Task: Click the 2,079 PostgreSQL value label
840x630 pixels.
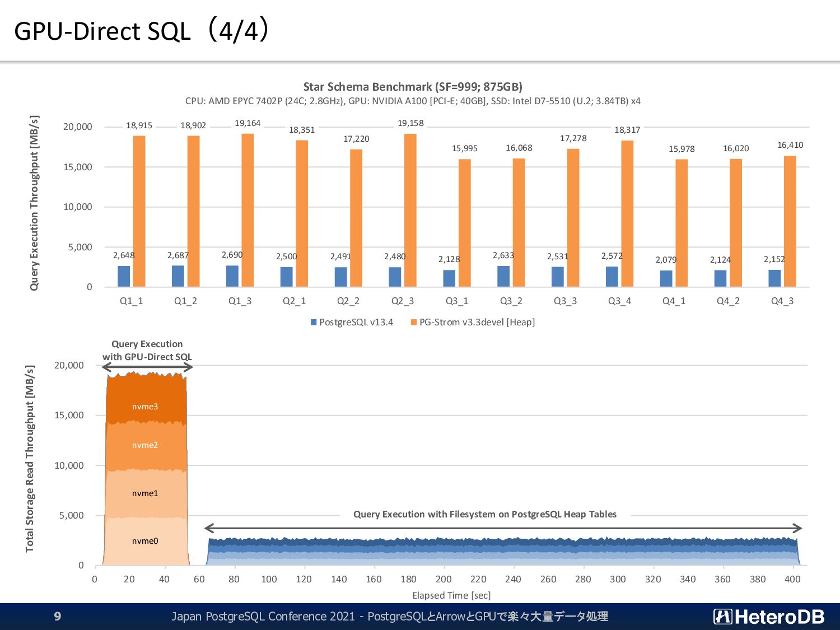Action: click(x=666, y=260)
